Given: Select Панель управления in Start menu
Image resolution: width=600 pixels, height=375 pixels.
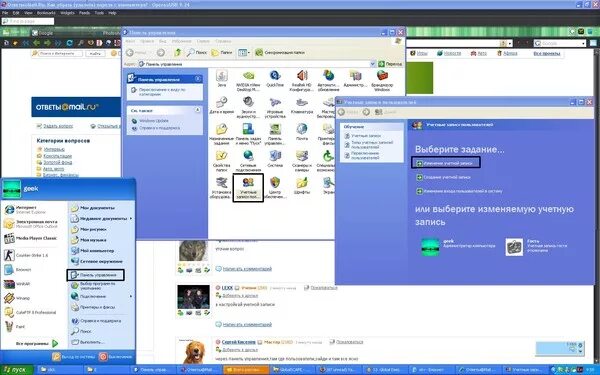Looking at the screenshot, I should coord(96,275).
